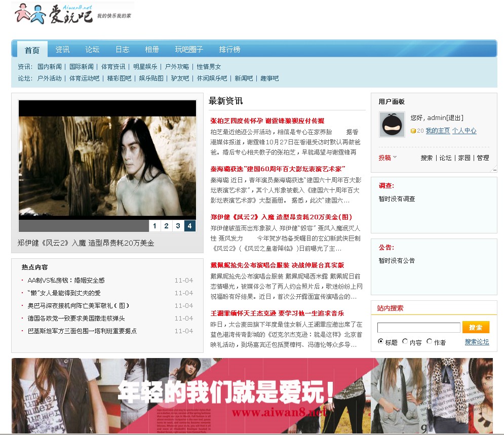Visit the 新闻吧 forum
The width and height of the screenshot is (504, 435).
(x=244, y=78)
